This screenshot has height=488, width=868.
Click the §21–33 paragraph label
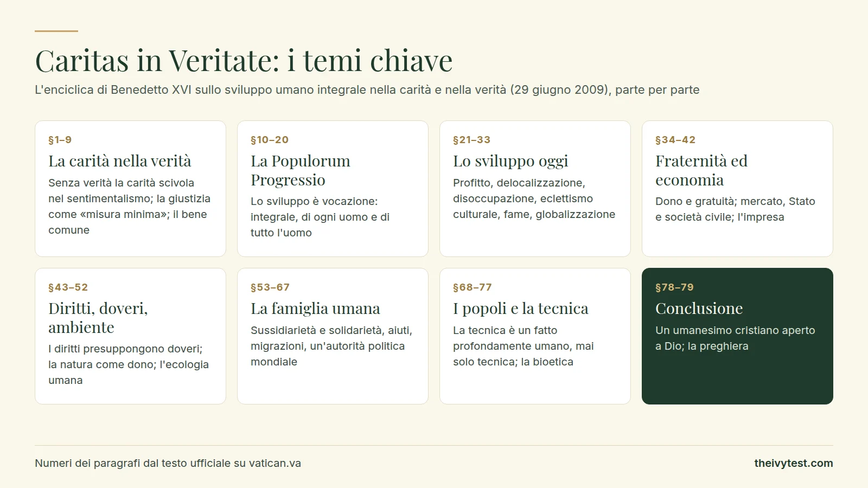pos(472,140)
